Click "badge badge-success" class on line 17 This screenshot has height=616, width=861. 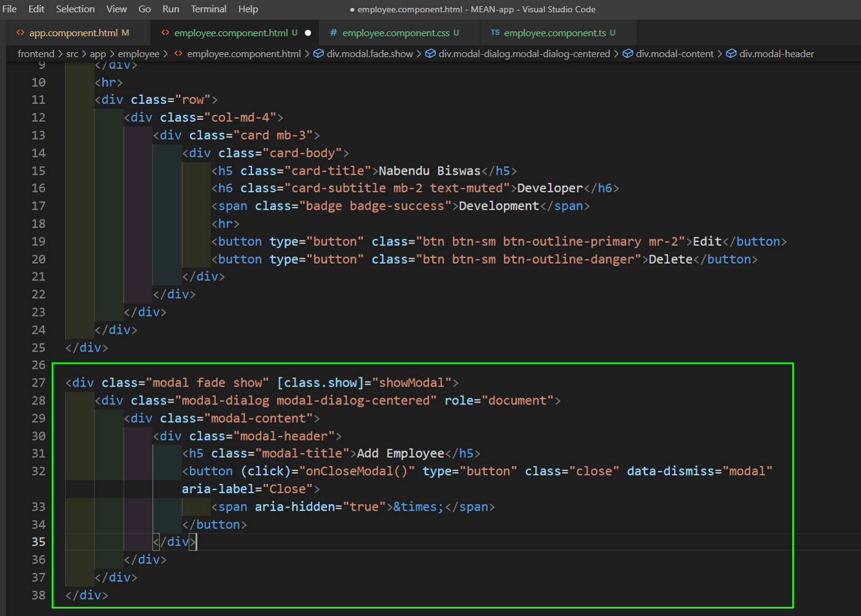(375, 206)
